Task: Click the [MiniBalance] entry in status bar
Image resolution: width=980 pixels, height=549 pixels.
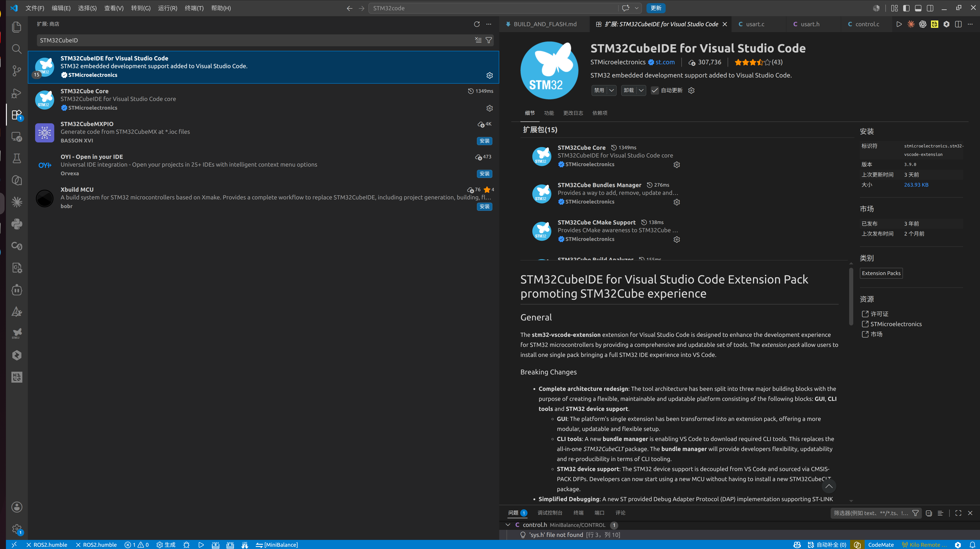Action: tap(277, 545)
